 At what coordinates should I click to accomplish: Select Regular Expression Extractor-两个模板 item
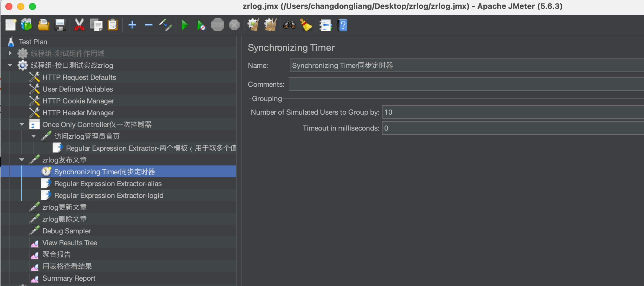(151, 148)
